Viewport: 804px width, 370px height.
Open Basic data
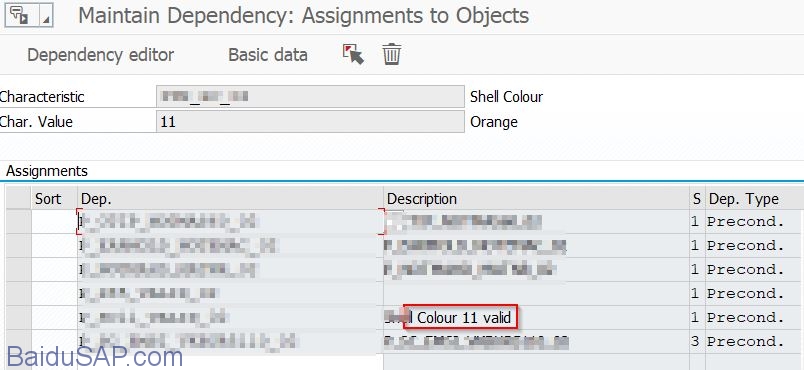click(268, 55)
